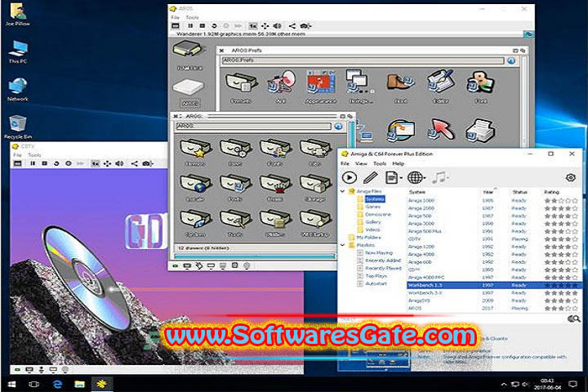Open the File menu in CDTV window
Viewport: 588px width, 392px height.
click(18, 155)
